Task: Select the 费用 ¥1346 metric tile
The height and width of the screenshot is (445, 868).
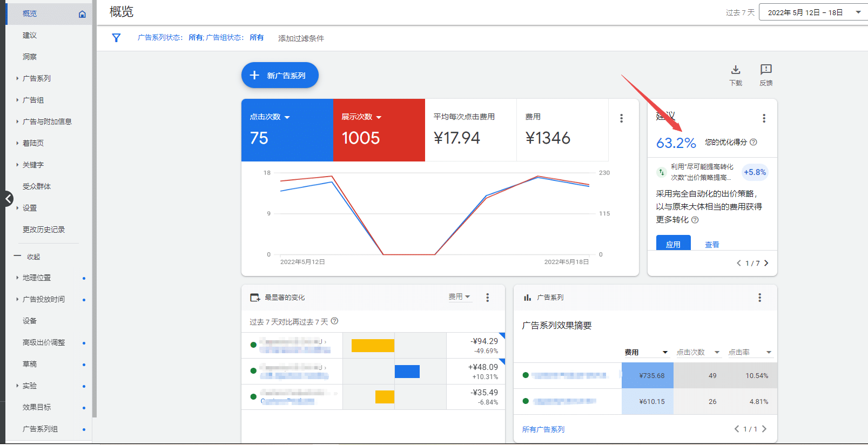Action: [562, 130]
